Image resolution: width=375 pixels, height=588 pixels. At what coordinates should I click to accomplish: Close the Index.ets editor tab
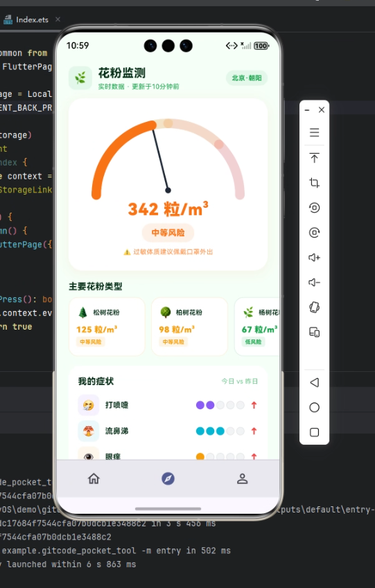pos(58,19)
